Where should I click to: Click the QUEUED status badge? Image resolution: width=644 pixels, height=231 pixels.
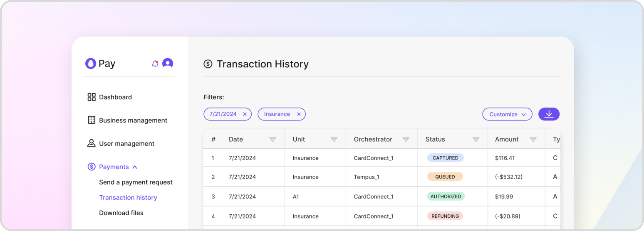point(445,177)
